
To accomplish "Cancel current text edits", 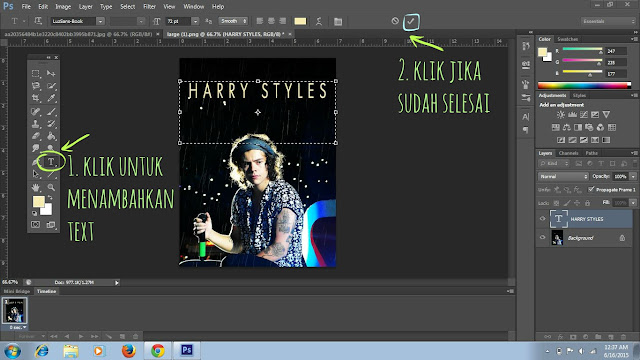I will [395, 21].
